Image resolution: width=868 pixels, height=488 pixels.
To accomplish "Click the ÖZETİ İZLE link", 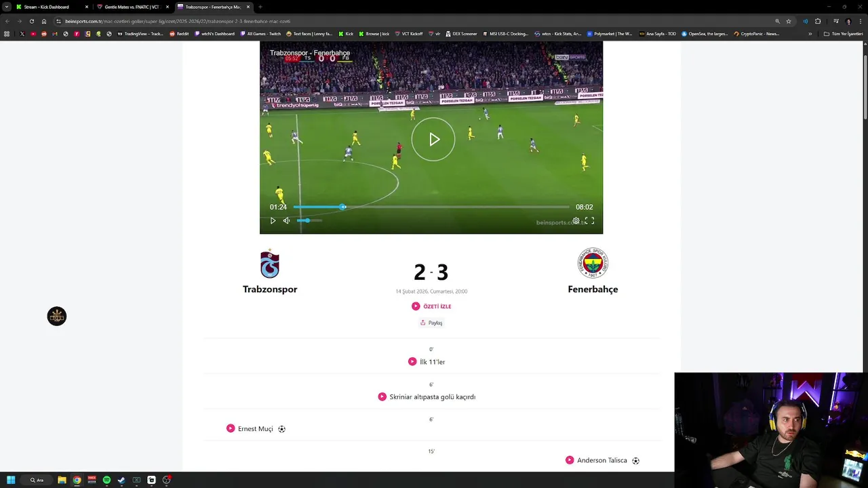I will click(x=431, y=306).
